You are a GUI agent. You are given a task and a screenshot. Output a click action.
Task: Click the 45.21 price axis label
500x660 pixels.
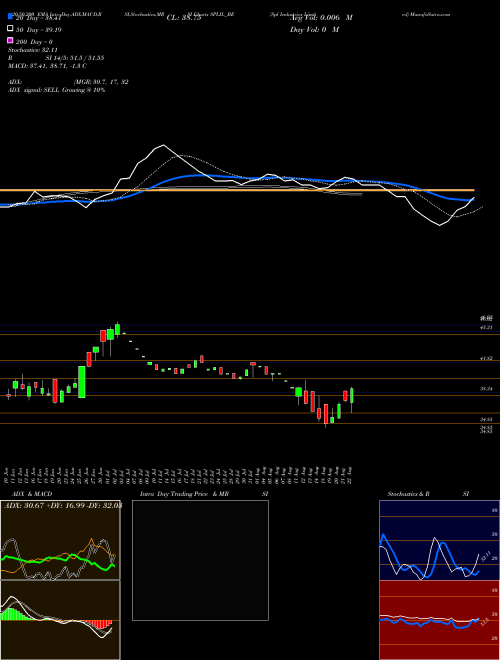487,327
